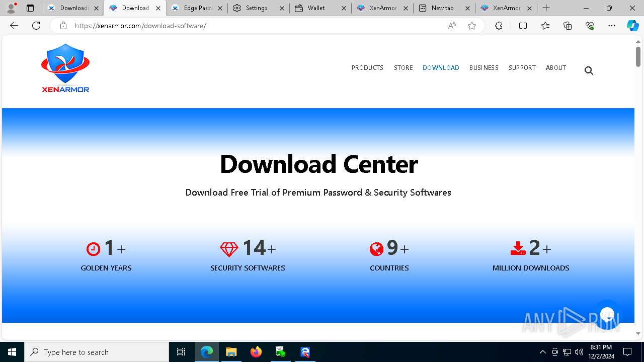This screenshot has height=362, width=644.
Task: Open the Extensions puzzle icon
Action: (x=499, y=26)
